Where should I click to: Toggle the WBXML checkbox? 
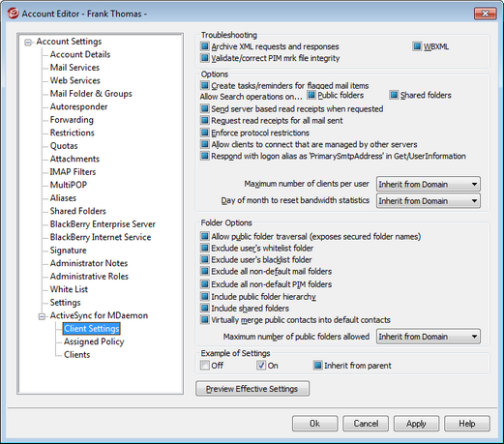tap(417, 46)
